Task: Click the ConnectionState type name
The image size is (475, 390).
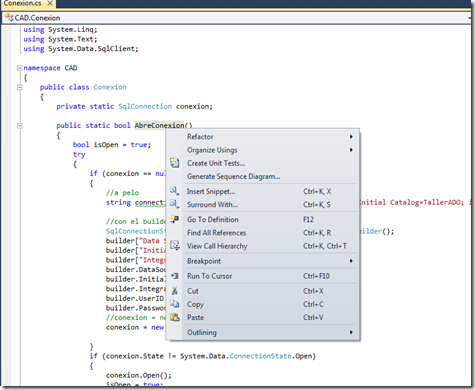Action: tap(260, 356)
